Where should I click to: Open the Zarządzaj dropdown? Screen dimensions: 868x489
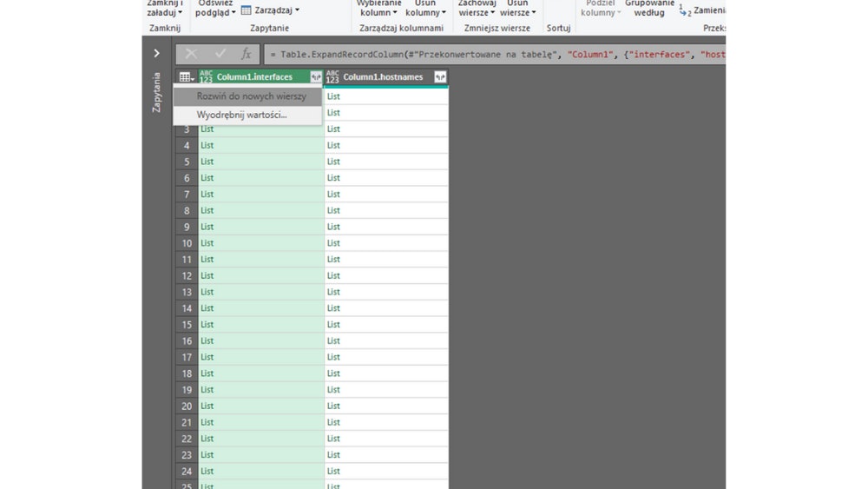click(x=271, y=10)
